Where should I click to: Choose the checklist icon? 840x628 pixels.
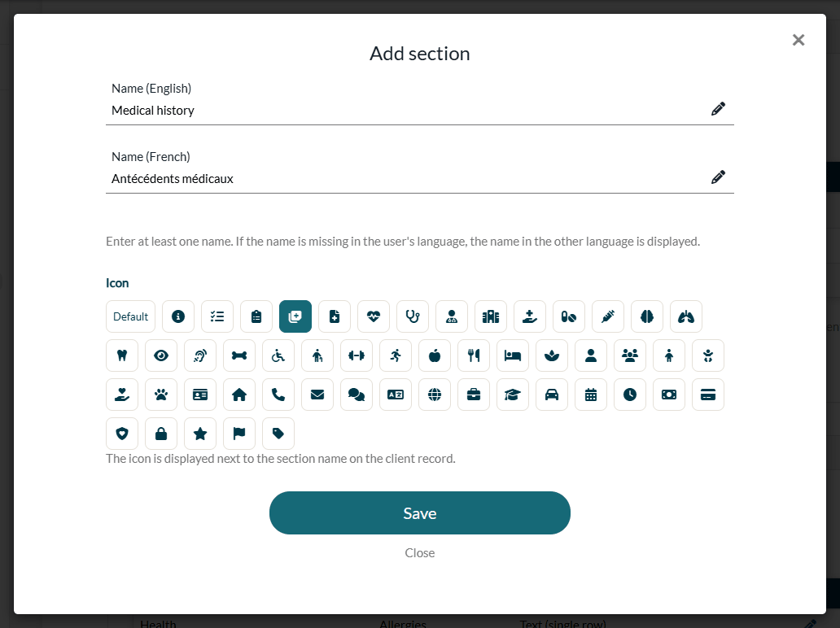[x=217, y=316]
